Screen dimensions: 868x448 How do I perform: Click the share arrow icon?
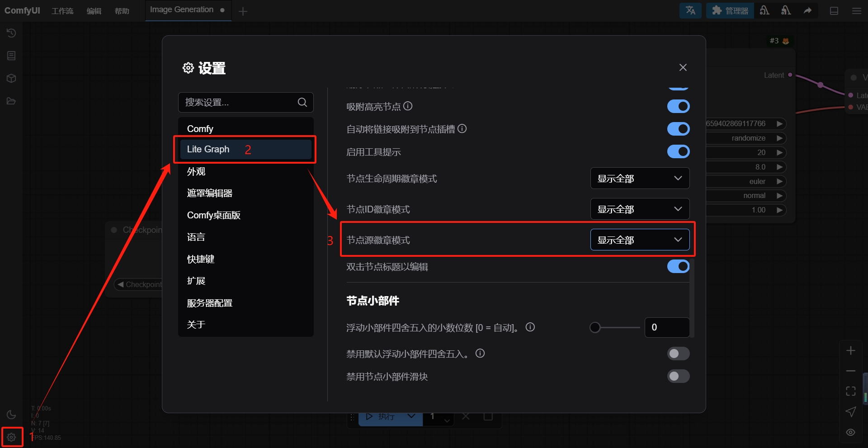[808, 10]
